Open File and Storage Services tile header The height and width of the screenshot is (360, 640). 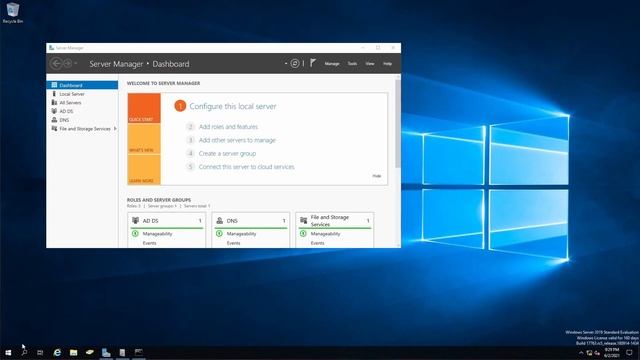[x=336, y=220]
